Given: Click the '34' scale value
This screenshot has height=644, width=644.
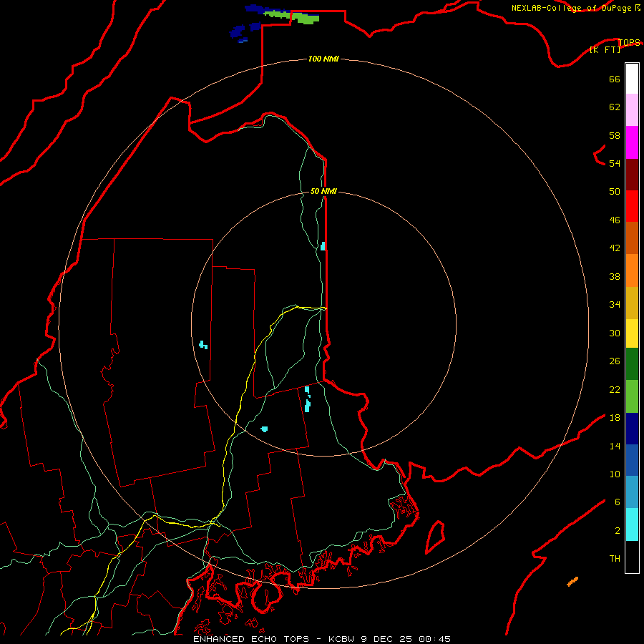Looking at the screenshot, I should pos(615,304).
